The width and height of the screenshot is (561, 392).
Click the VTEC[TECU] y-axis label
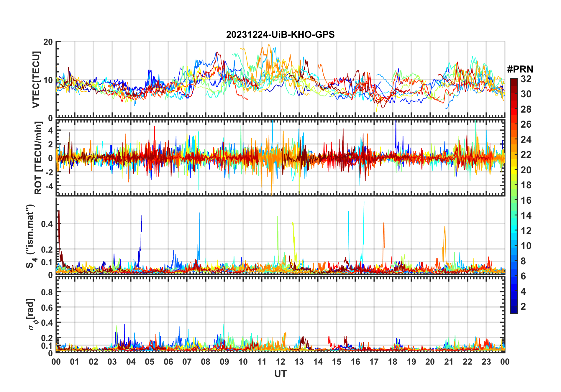coord(36,80)
